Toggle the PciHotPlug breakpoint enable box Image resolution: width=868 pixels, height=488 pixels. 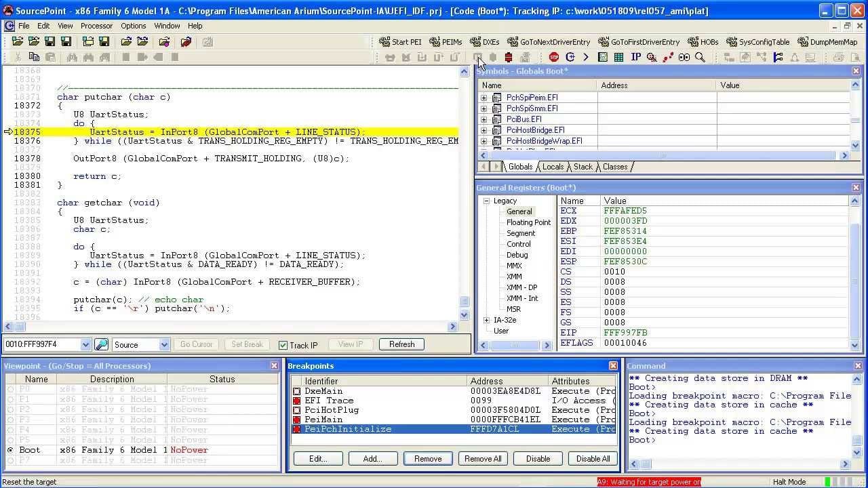pos(296,410)
